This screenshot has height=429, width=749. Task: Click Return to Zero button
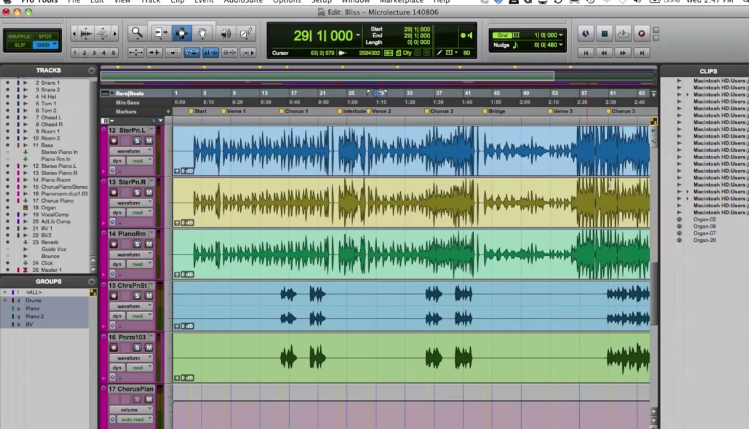pos(586,53)
